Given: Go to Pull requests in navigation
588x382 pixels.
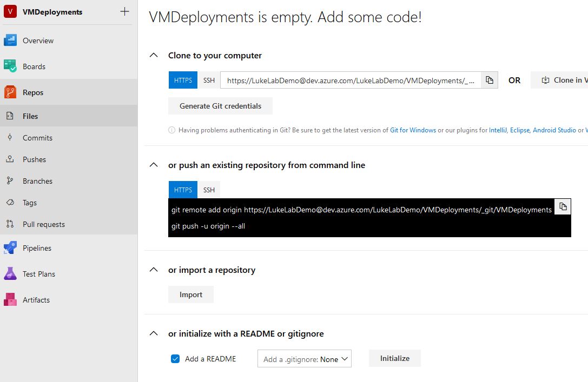Looking at the screenshot, I should pyautogui.click(x=44, y=224).
